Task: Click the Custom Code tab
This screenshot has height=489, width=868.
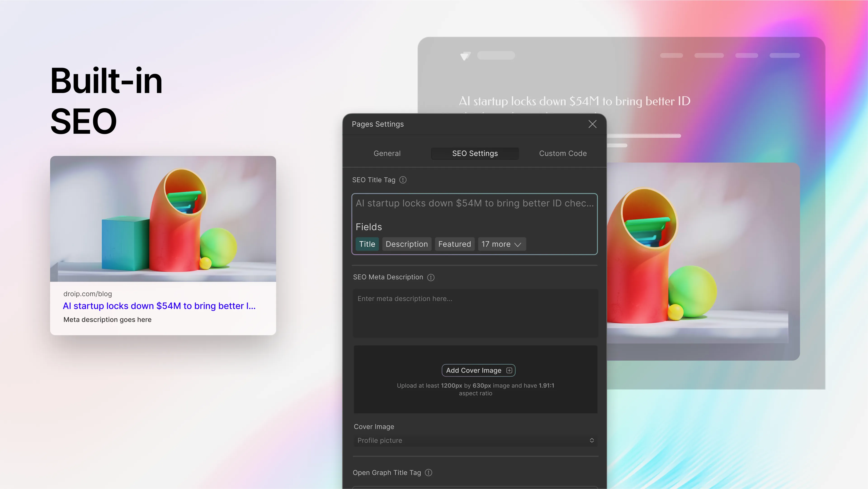Action: 563,153
